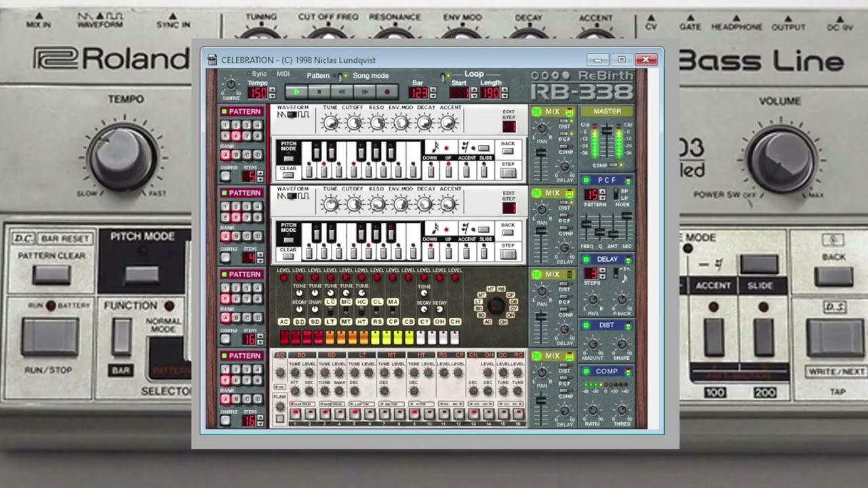Click the Decay knob on the first synth
The height and width of the screenshot is (488, 868).
pos(425,123)
